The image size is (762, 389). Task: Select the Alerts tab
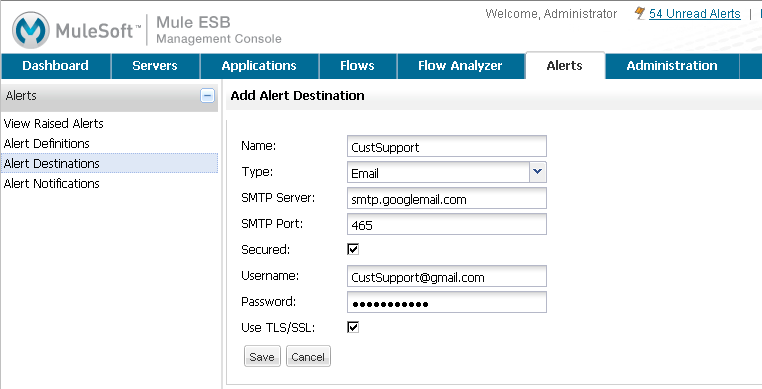point(565,66)
